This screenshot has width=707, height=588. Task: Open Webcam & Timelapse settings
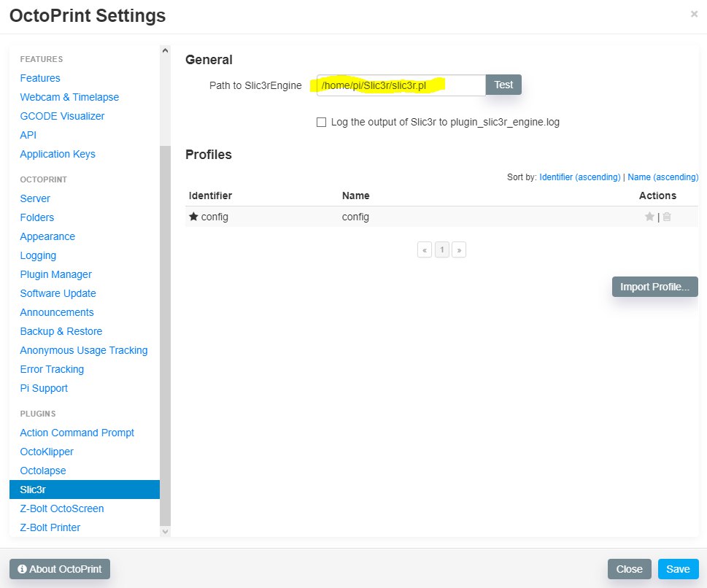click(69, 98)
